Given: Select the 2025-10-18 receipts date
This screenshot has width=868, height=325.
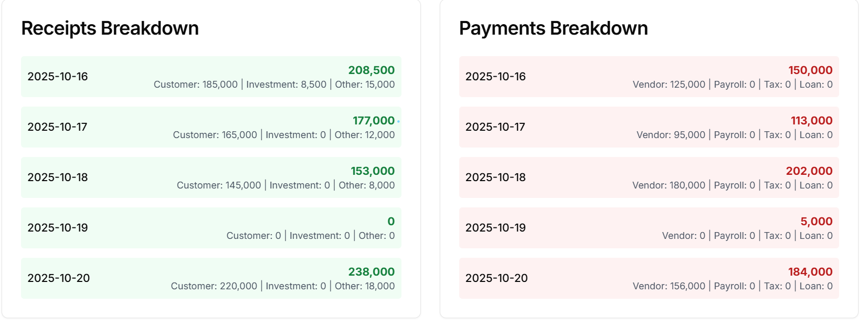Looking at the screenshot, I should (x=58, y=177).
